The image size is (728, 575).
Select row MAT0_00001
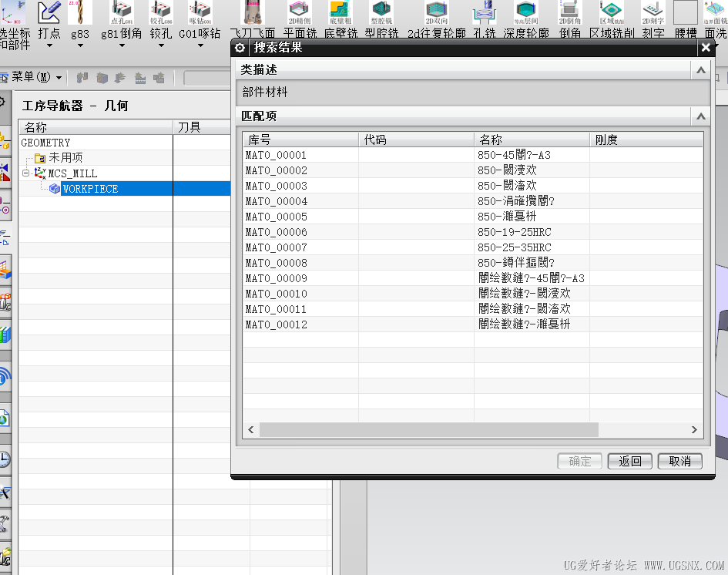click(x=473, y=155)
